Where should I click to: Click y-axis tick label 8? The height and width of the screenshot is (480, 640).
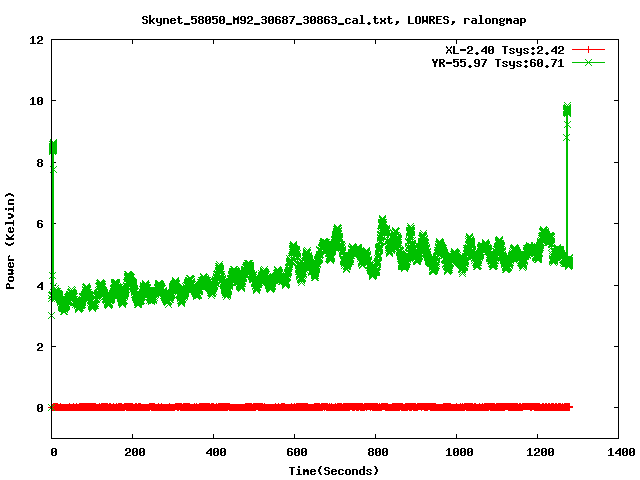pos(40,163)
